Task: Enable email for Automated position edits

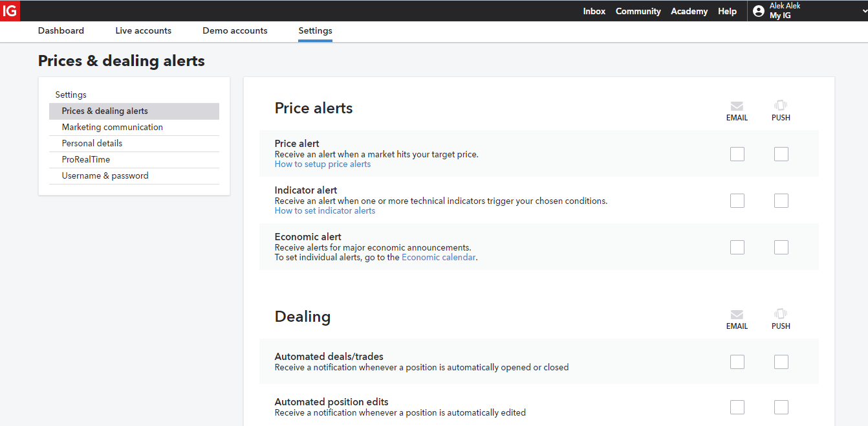Action: pos(737,407)
